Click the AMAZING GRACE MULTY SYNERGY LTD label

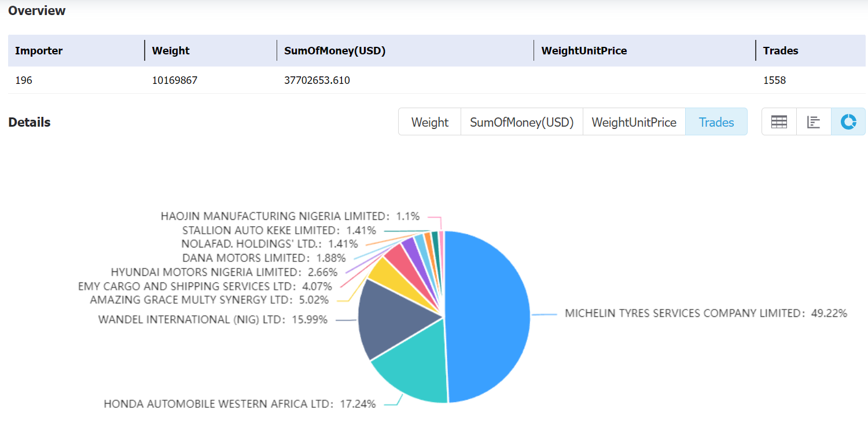click(x=209, y=300)
